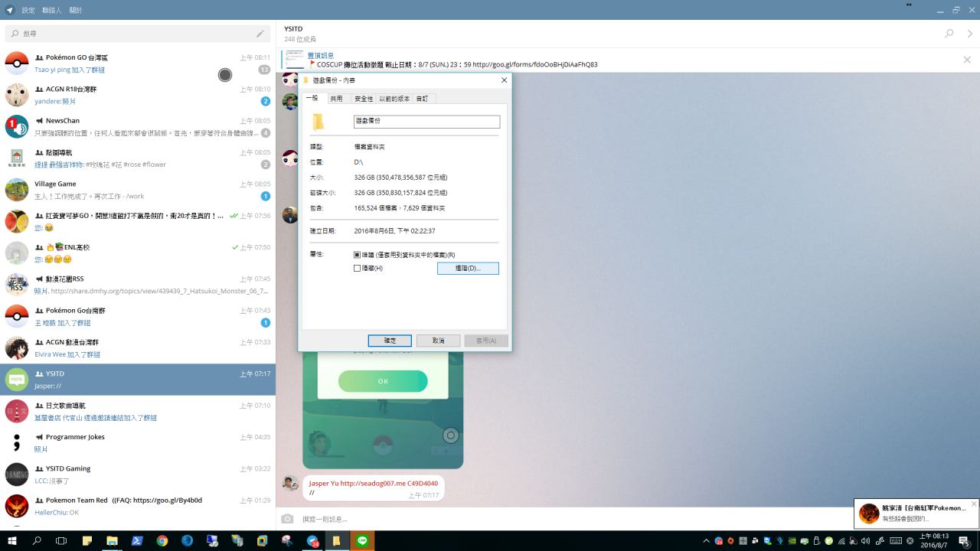Select the YSITD chat in the list
The image size is (980, 551).
coord(138,380)
